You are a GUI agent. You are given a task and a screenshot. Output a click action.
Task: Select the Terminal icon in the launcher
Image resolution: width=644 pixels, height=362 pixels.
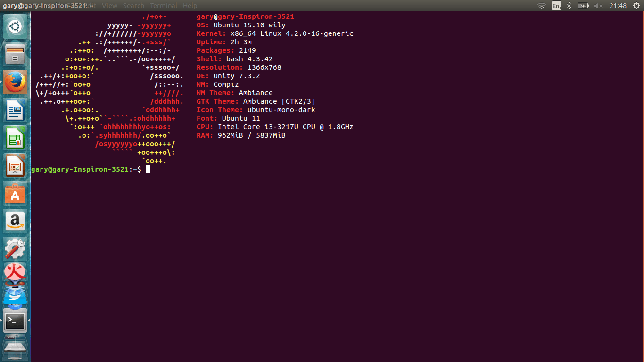(15, 321)
